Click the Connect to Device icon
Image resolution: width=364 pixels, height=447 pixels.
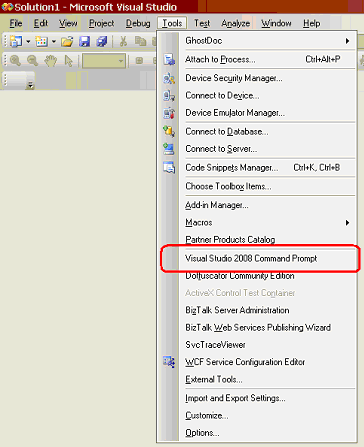tap(169, 96)
